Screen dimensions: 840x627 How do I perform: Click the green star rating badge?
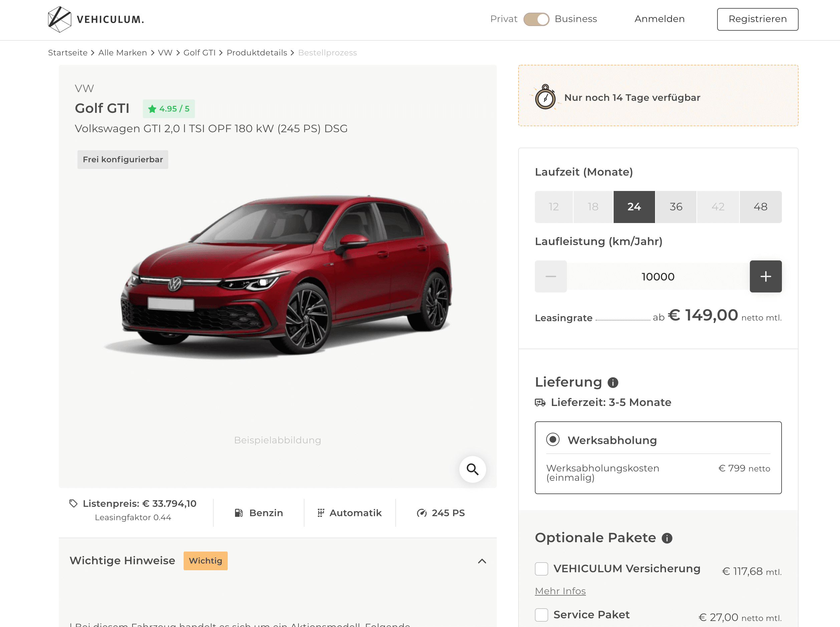169,109
